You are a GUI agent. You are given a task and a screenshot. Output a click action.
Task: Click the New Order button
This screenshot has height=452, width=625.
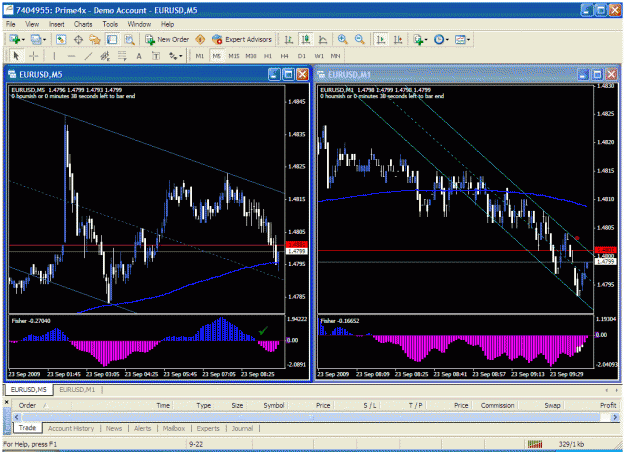[x=167, y=39]
